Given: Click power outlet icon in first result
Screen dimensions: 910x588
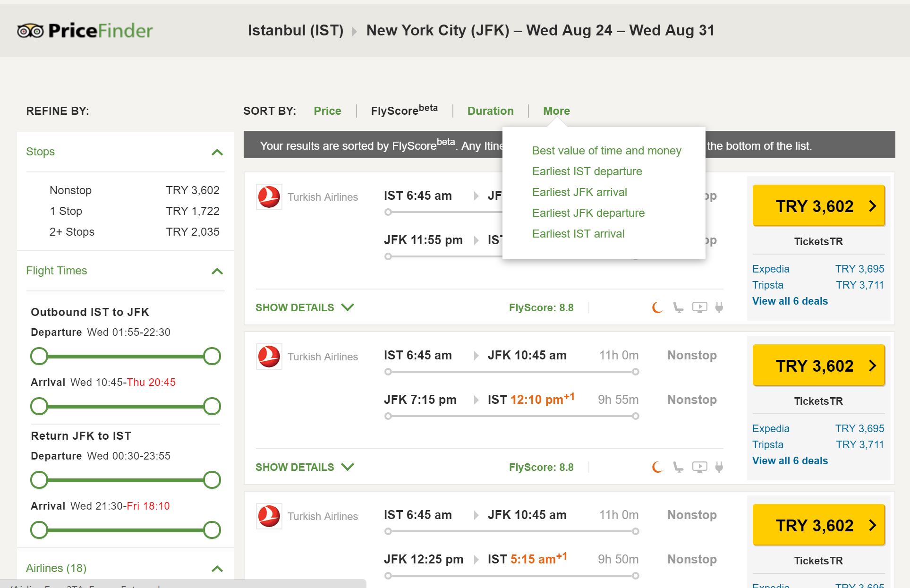Looking at the screenshot, I should 719,307.
